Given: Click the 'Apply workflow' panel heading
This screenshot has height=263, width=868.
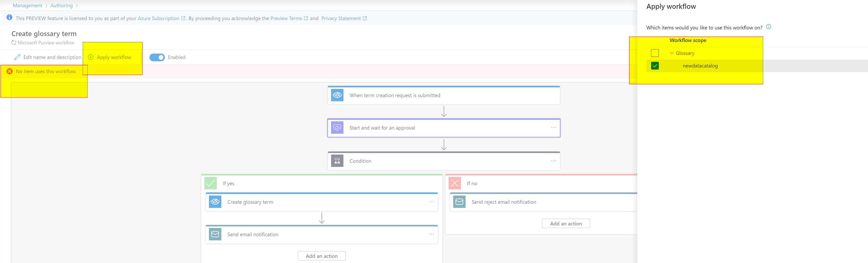Looking at the screenshot, I should click(x=671, y=6).
